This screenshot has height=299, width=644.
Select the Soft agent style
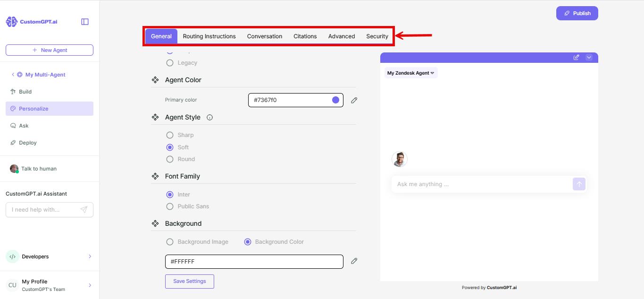(x=170, y=147)
